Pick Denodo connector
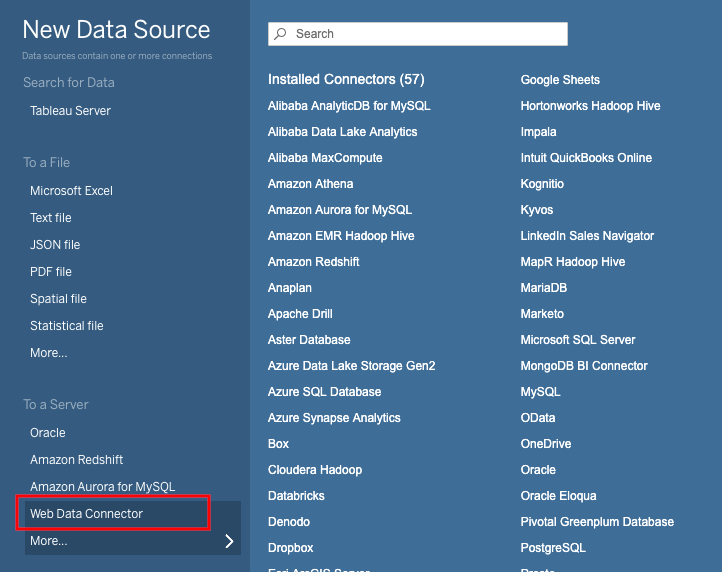 tap(289, 522)
